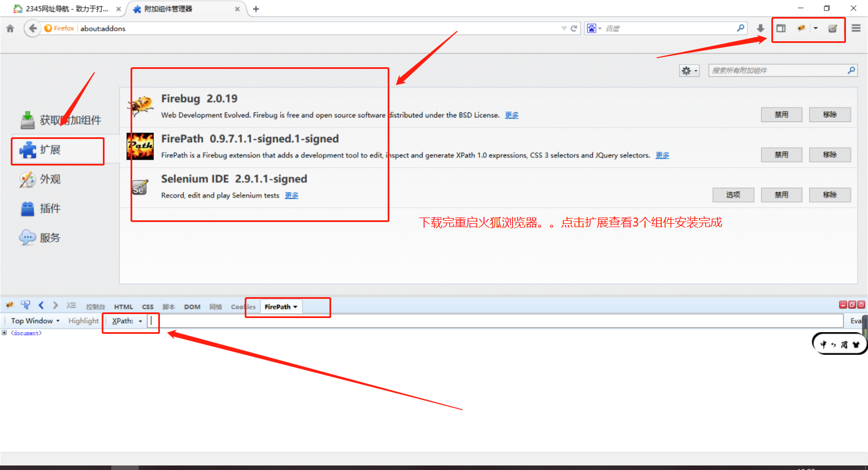868x470 pixels.
Task: Activate Firebug inspect element tool
Action: (25, 305)
